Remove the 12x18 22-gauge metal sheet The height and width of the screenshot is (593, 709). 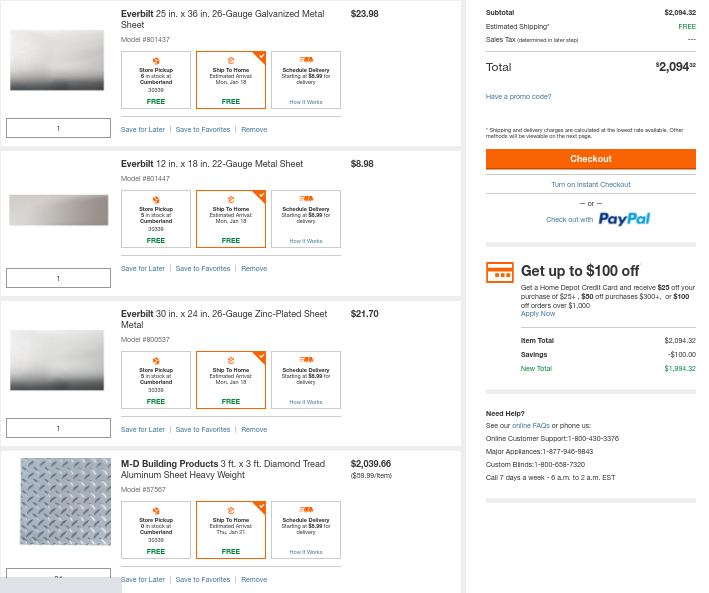pyautogui.click(x=254, y=268)
